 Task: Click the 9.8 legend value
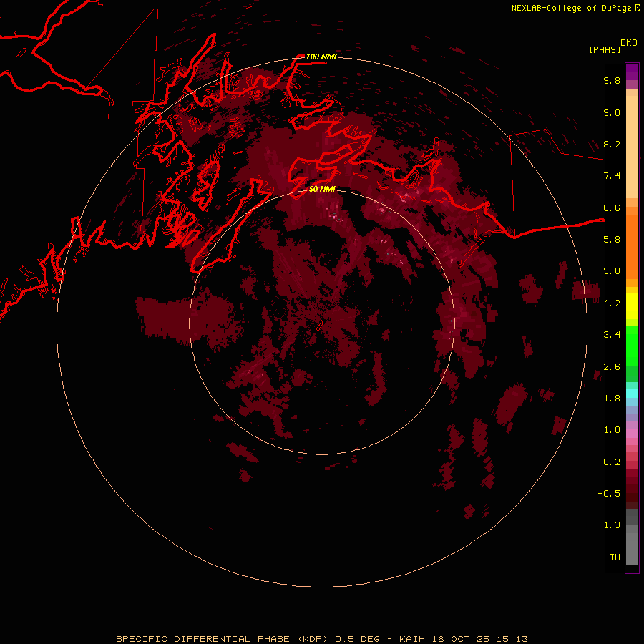[x=612, y=80]
